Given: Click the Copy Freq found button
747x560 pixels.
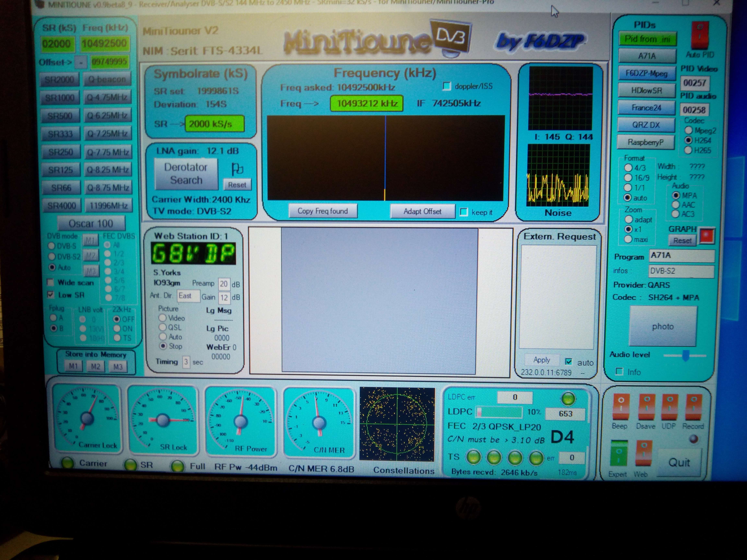Looking at the screenshot, I should pos(323,211).
